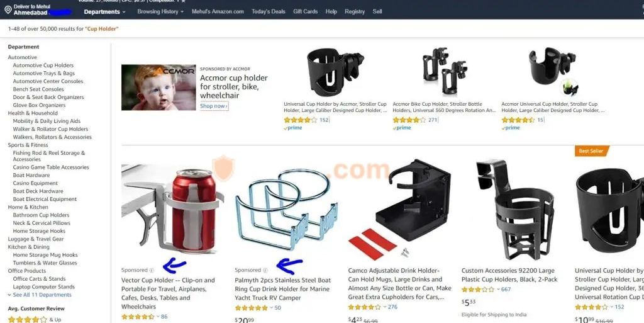Open the Camco Adjustable Drink Holder image
The height and width of the screenshot is (323, 644).
(399, 209)
